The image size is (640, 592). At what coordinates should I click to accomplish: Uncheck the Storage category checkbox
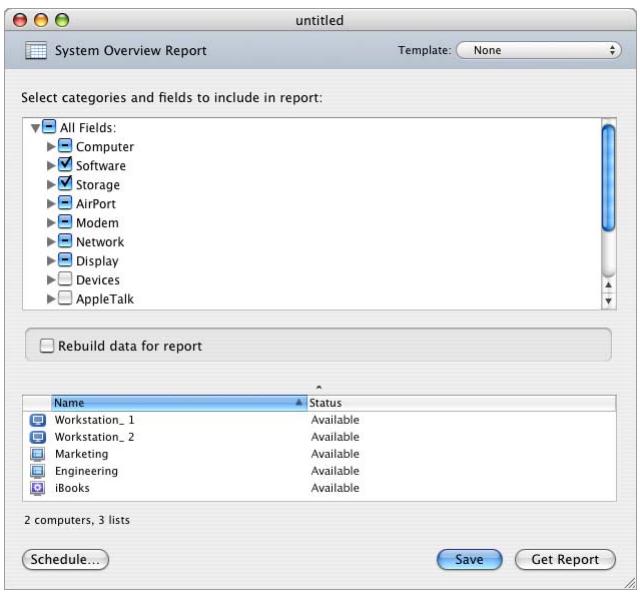[65, 184]
